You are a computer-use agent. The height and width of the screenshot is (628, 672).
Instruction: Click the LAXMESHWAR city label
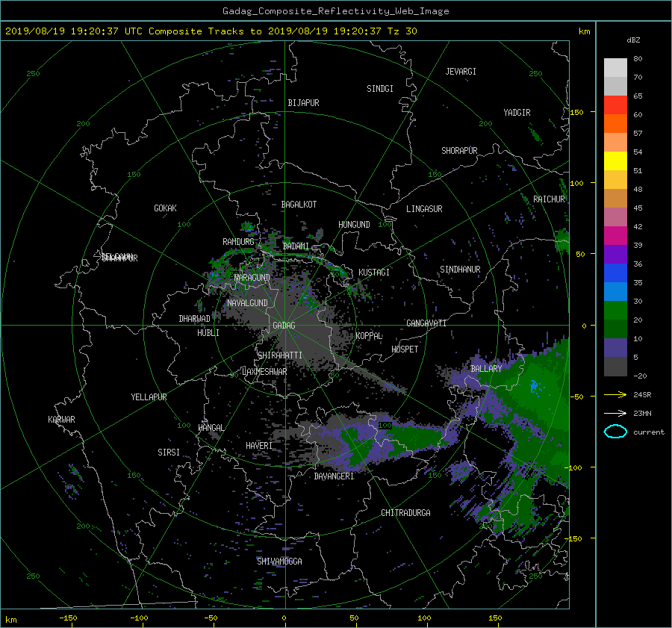tap(264, 372)
